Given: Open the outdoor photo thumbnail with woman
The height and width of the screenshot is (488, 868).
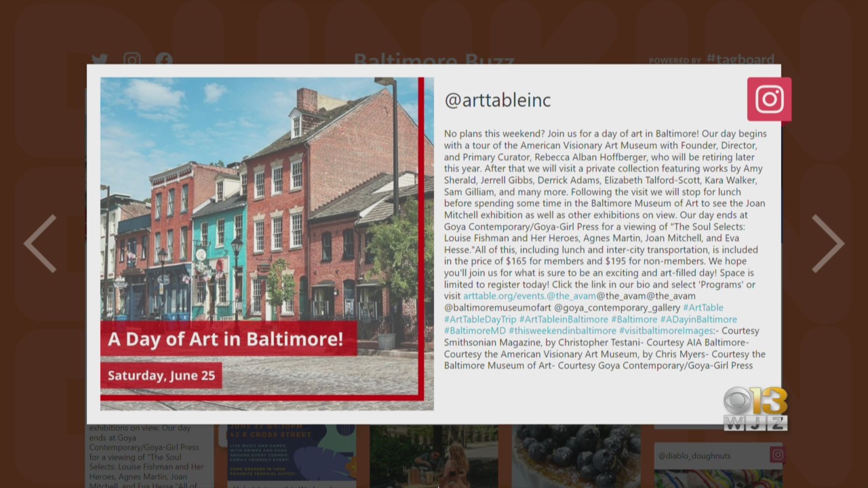Looking at the screenshot, I should click(x=434, y=456).
